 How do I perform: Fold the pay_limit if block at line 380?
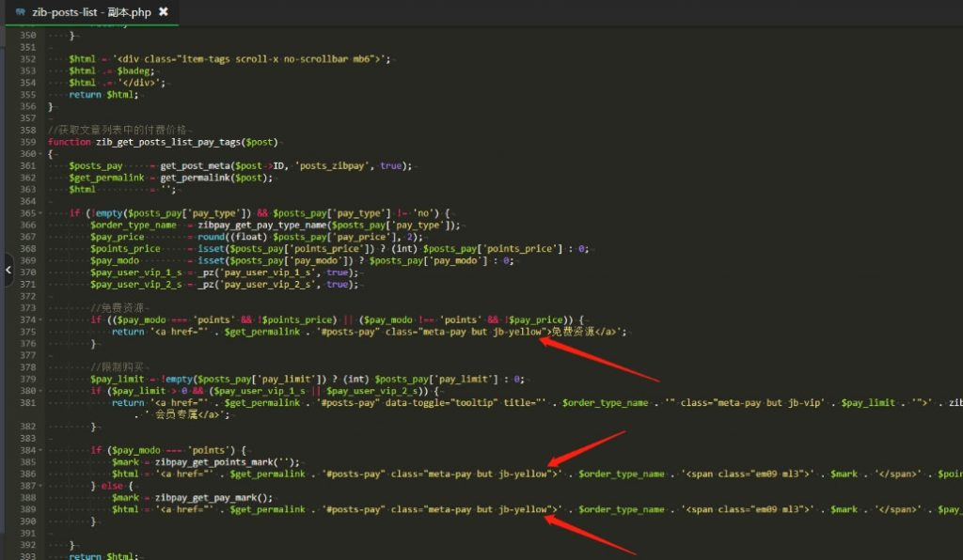tap(39, 391)
